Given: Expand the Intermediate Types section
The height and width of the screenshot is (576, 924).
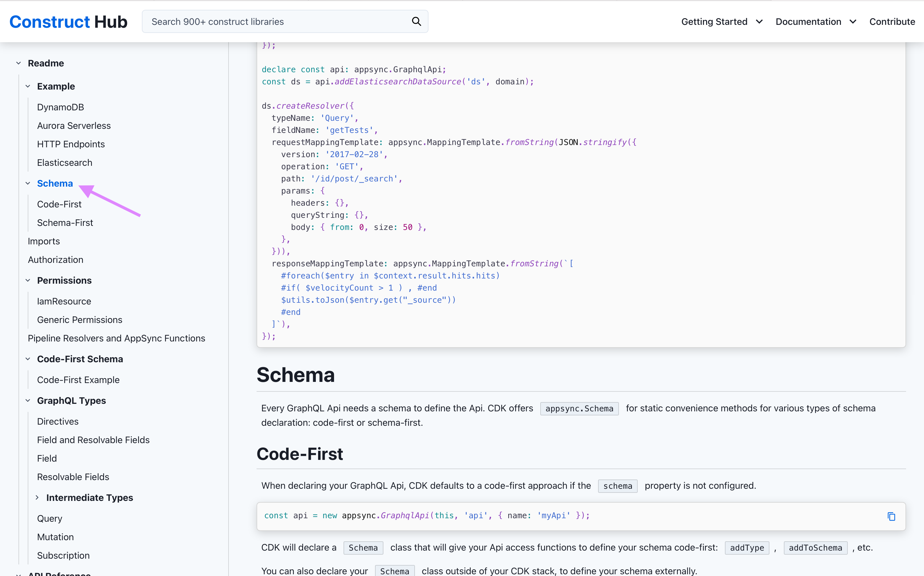Looking at the screenshot, I should click(37, 497).
